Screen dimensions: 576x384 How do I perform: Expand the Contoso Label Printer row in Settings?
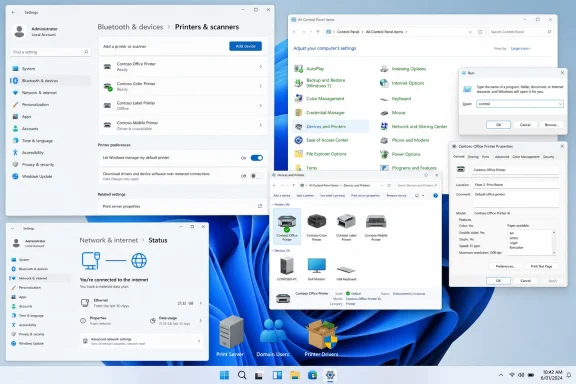[x=183, y=105]
